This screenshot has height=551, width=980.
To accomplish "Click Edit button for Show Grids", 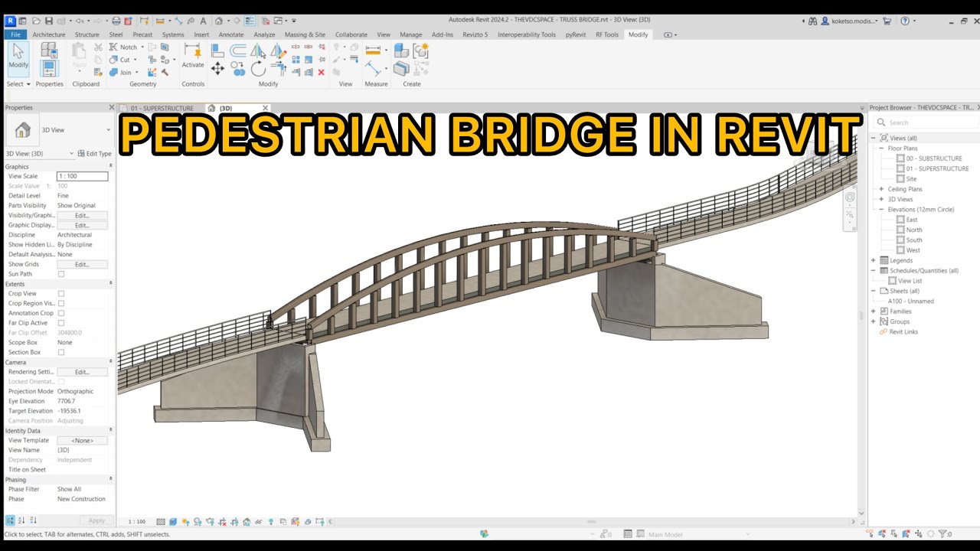I will 82,265.
